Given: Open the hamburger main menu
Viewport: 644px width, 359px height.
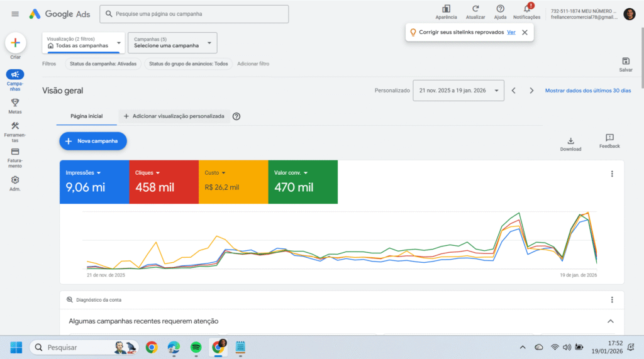Looking at the screenshot, I should tap(15, 14).
